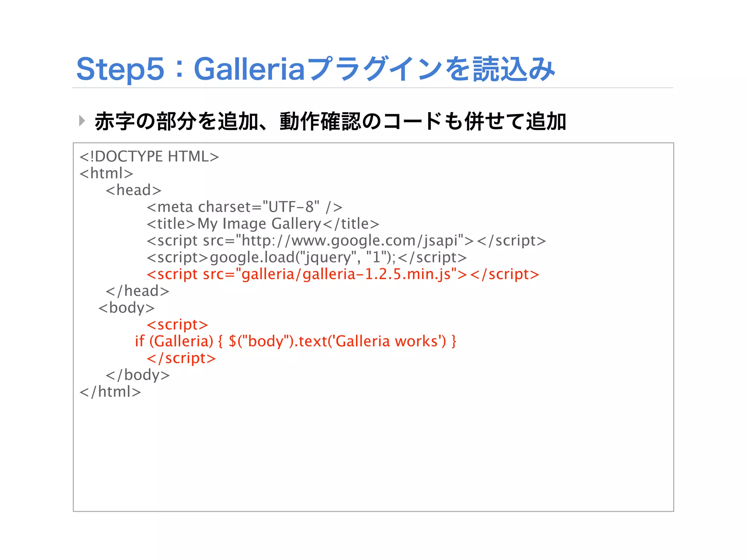The width and height of the screenshot is (747, 560).
Task: Click the closing '</body>' tag line
Action: (138, 375)
